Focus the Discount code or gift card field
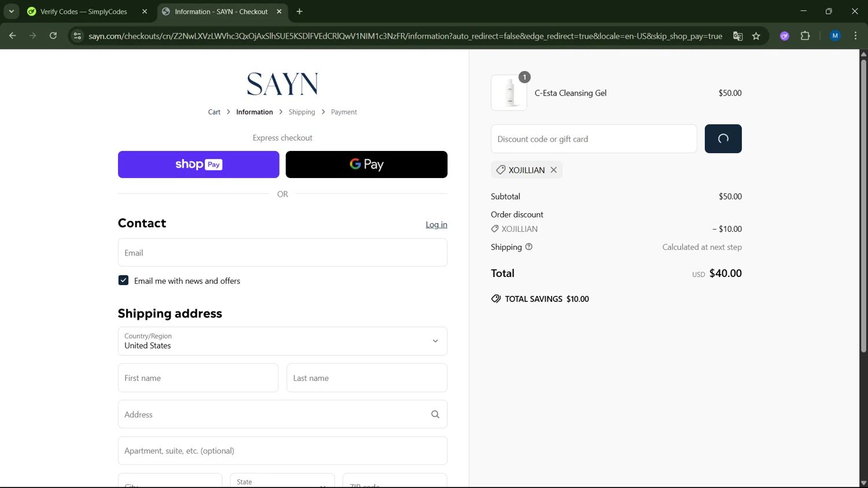 pos(594,139)
